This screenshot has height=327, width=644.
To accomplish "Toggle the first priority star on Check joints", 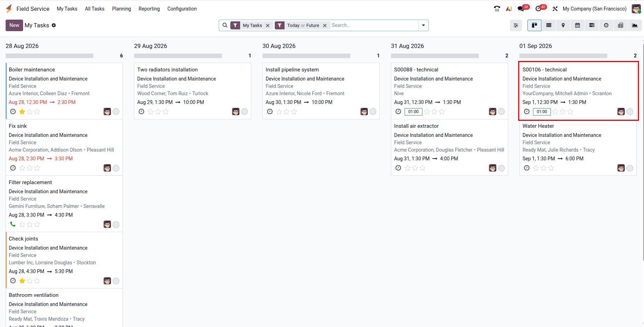I will click(22, 281).
